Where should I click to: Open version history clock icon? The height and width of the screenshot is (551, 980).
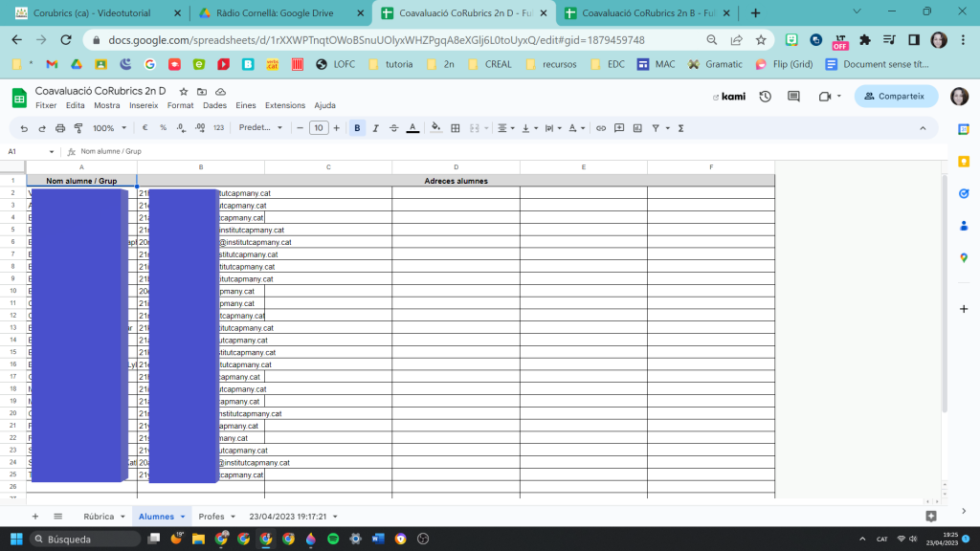click(766, 97)
